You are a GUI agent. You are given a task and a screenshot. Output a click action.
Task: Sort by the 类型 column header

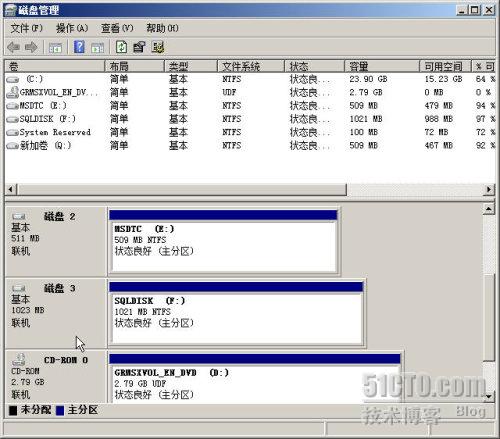(x=191, y=66)
